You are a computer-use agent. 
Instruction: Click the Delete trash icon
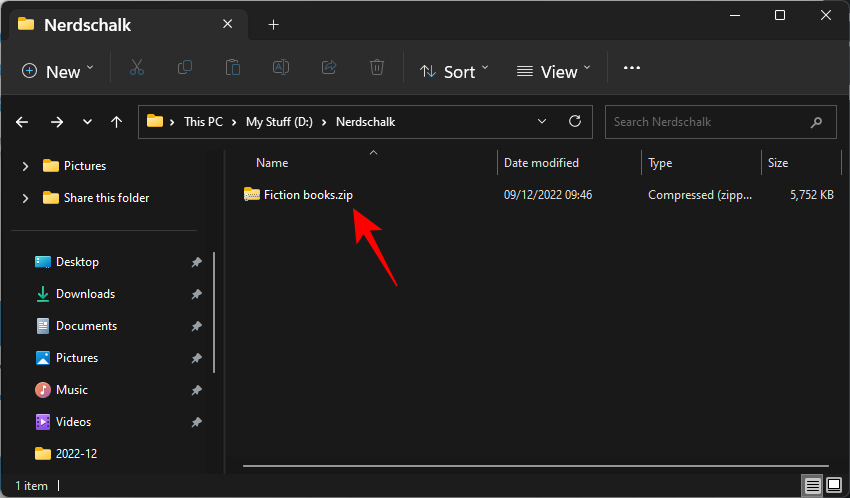click(377, 68)
